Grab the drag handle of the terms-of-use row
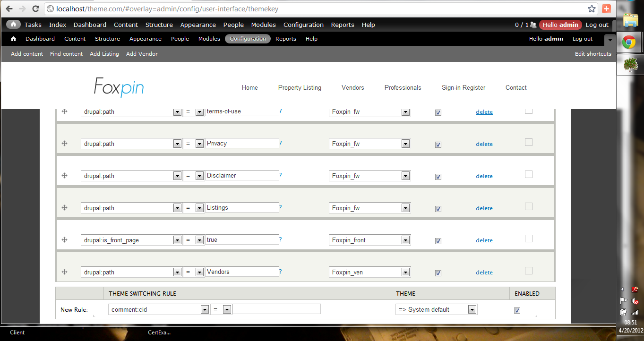The image size is (644, 341). click(x=65, y=111)
